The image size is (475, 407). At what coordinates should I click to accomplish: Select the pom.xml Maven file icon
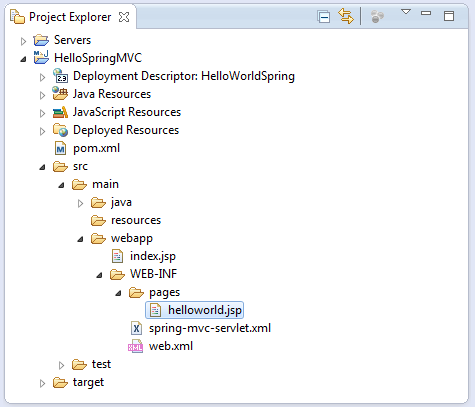point(60,148)
